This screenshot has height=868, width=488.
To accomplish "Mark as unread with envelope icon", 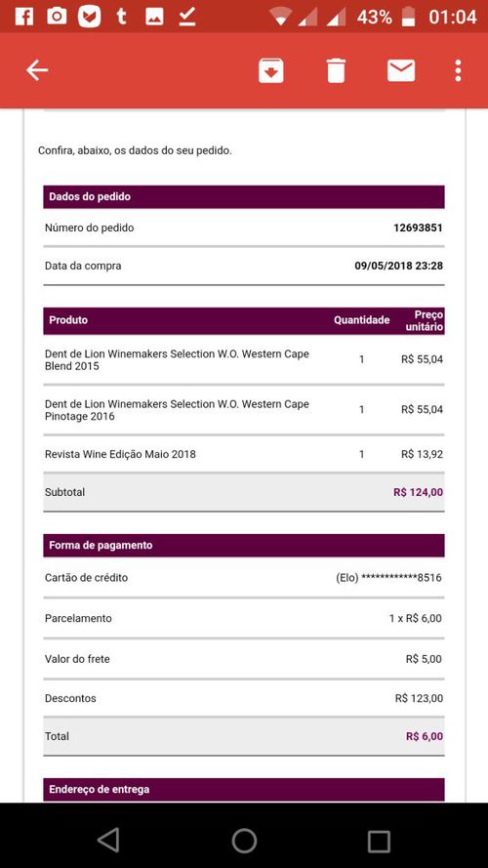I will pyautogui.click(x=401, y=71).
